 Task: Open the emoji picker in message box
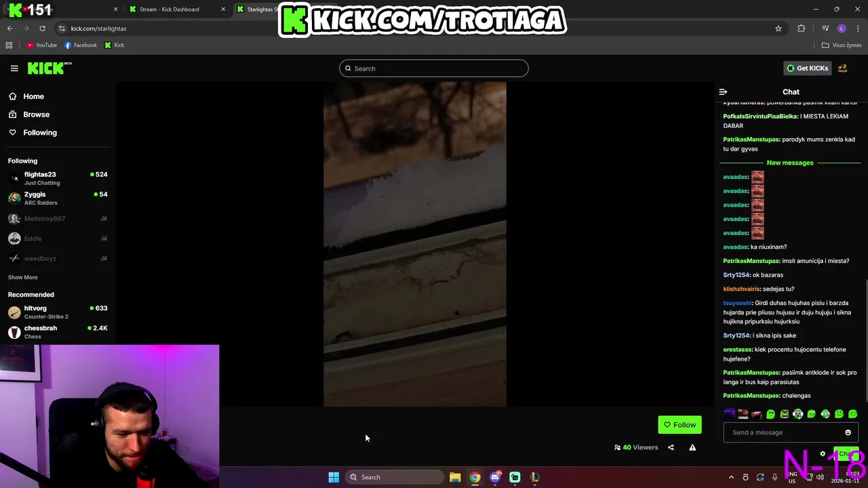[848, 432]
